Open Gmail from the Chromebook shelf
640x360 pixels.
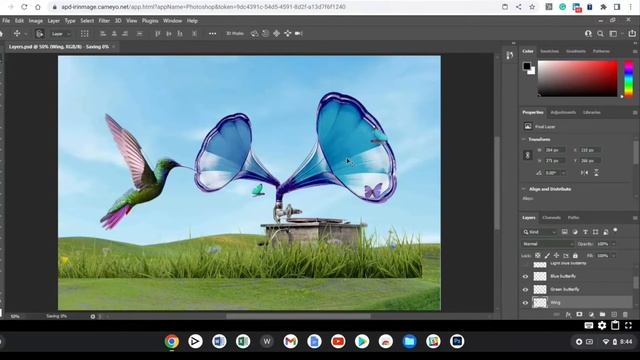[x=290, y=341]
